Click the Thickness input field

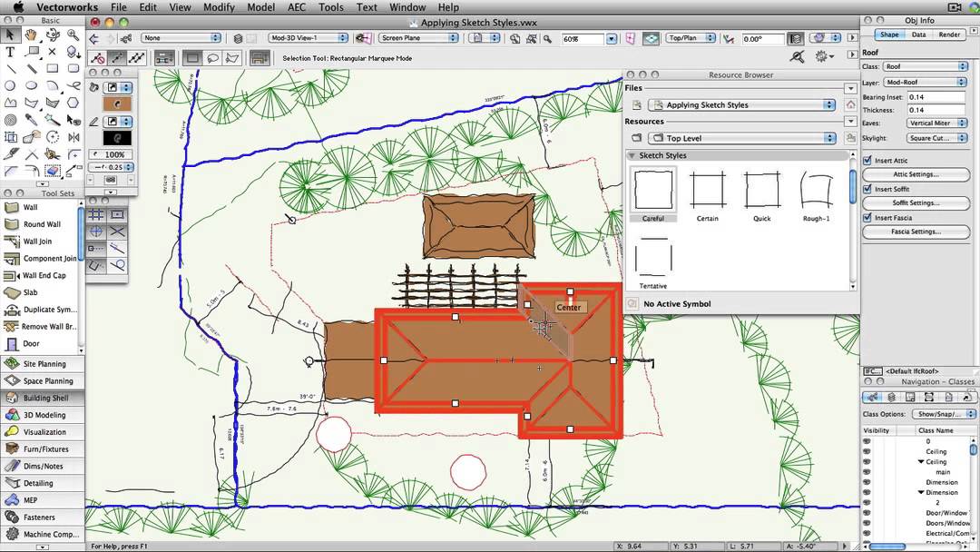click(936, 110)
